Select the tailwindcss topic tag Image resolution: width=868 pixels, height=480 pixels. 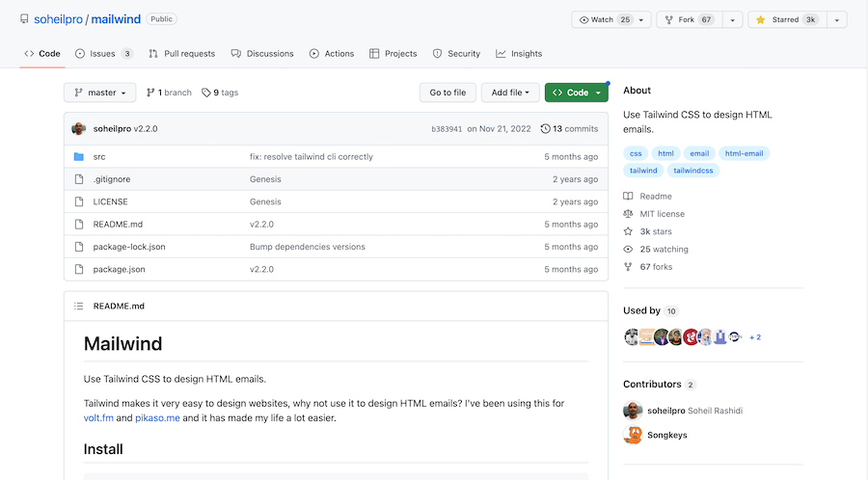coord(693,171)
